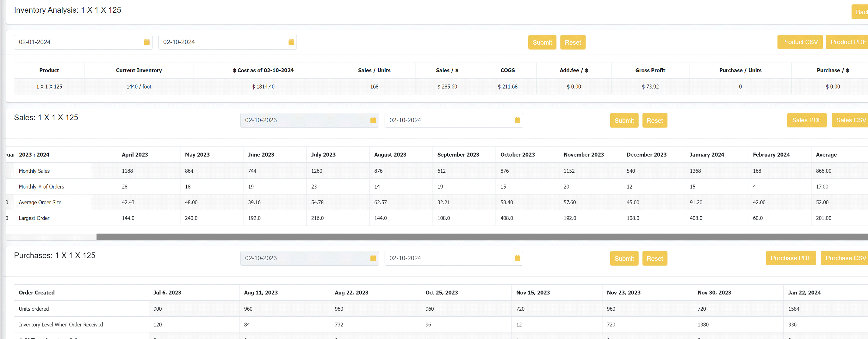Focus the Sales 02-10-2023 date field
868x339 pixels.
[x=309, y=120]
